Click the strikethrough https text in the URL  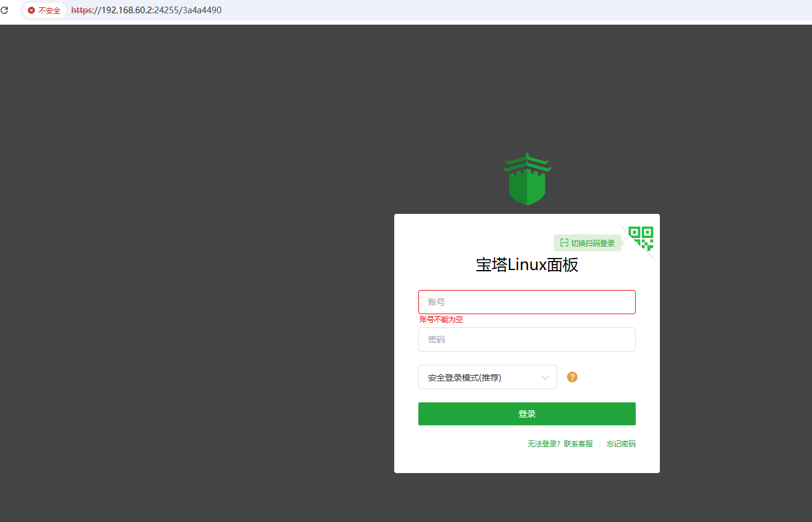[82, 10]
